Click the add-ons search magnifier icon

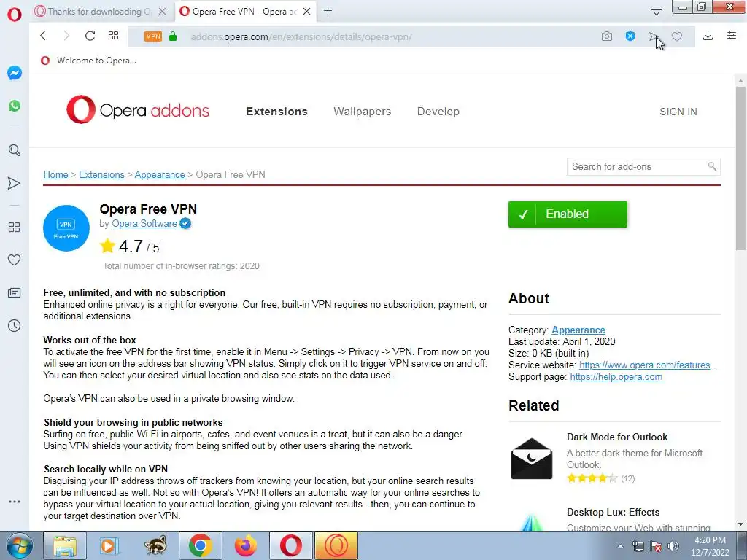pos(712,166)
